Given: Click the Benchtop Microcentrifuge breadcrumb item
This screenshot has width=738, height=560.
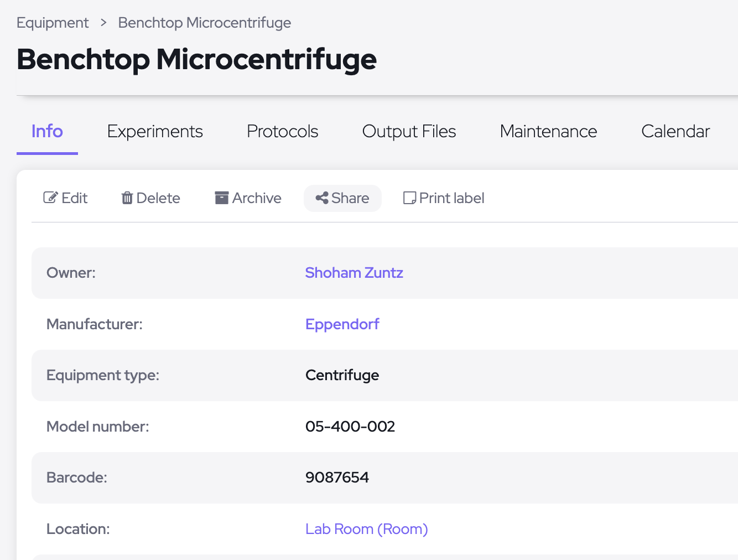Looking at the screenshot, I should pyautogui.click(x=204, y=23).
